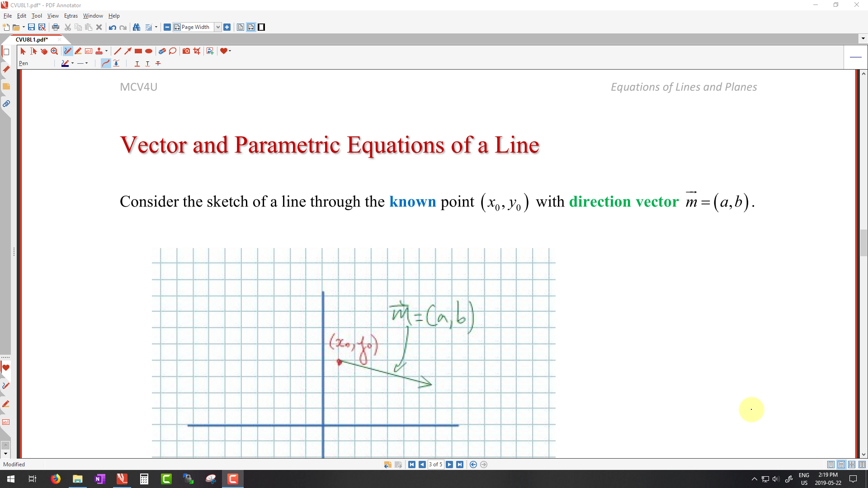Toggle the Pen tool button
Viewport: 868px width, 488px height.
coord(67,51)
